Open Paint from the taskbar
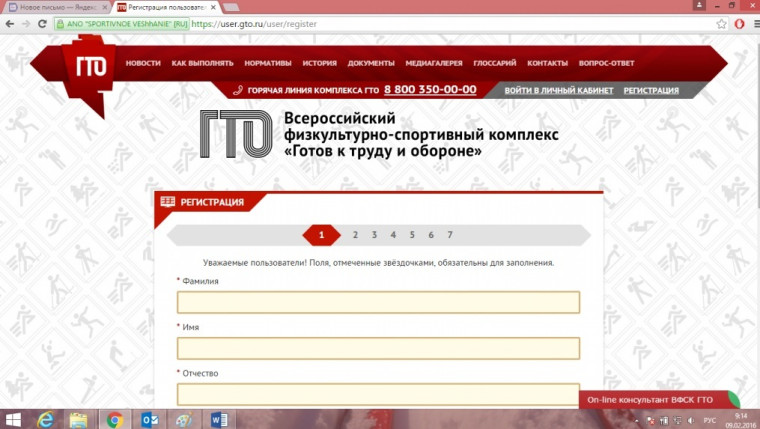Image resolution: width=760 pixels, height=429 pixels. (x=184, y=420)
